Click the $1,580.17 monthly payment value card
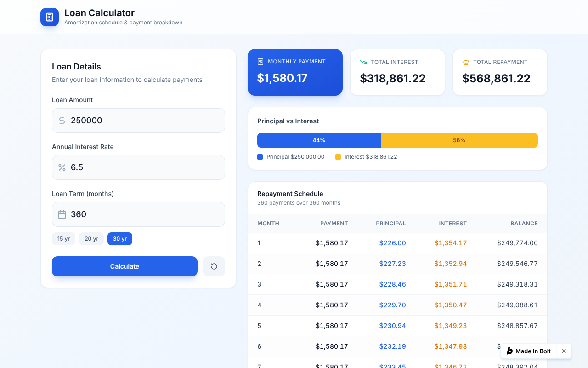Image resolution: width=588 pixels, height=368 pixels. pyautogui.click(x=295, y=72)
